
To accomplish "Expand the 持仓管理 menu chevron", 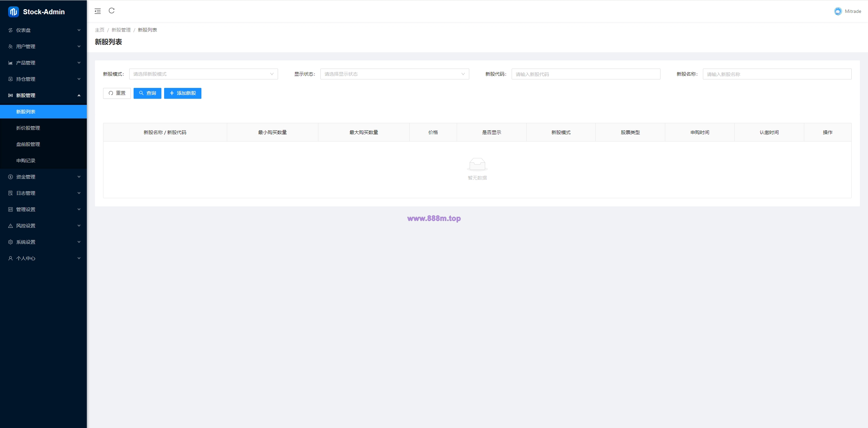I will (79, 79).
